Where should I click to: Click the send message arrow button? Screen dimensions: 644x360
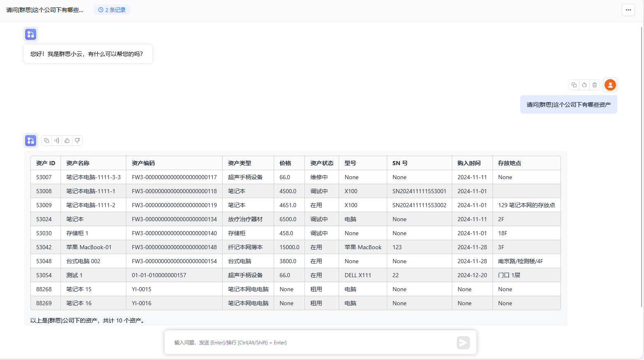tap(463, 343)
